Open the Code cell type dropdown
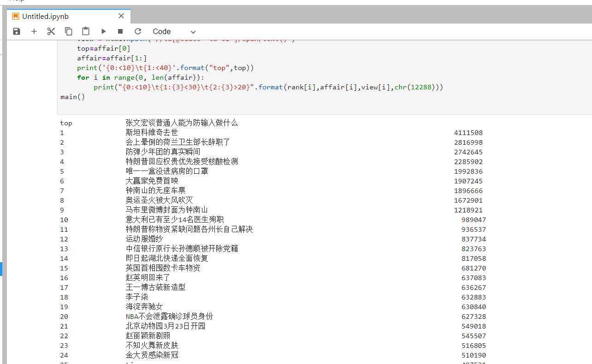592x364 pixels. (174, 31)
